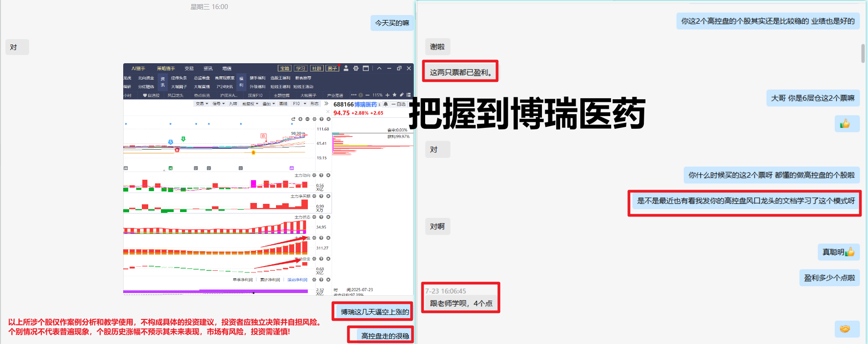Open the 7*24快讯 news link
This screenshot has width=868, height=344.
click(225, 86)
